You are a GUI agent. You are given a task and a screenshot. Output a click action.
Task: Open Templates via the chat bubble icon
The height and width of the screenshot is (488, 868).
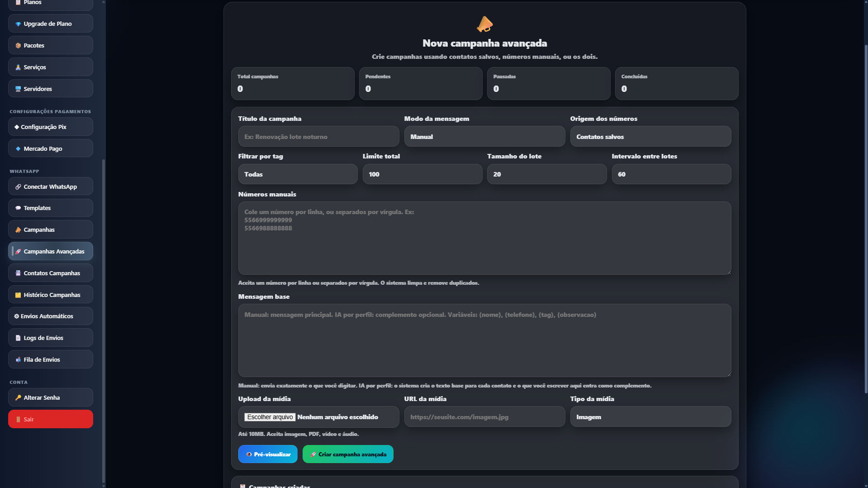coord(18,208)
